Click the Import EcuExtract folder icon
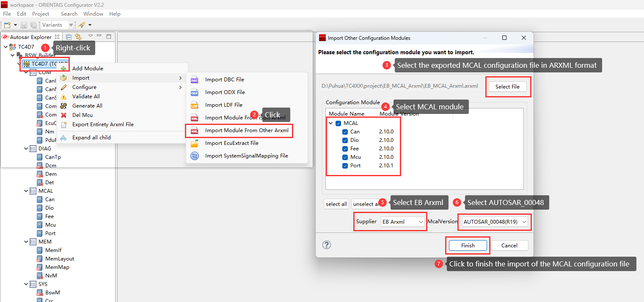 click(195, 143)
